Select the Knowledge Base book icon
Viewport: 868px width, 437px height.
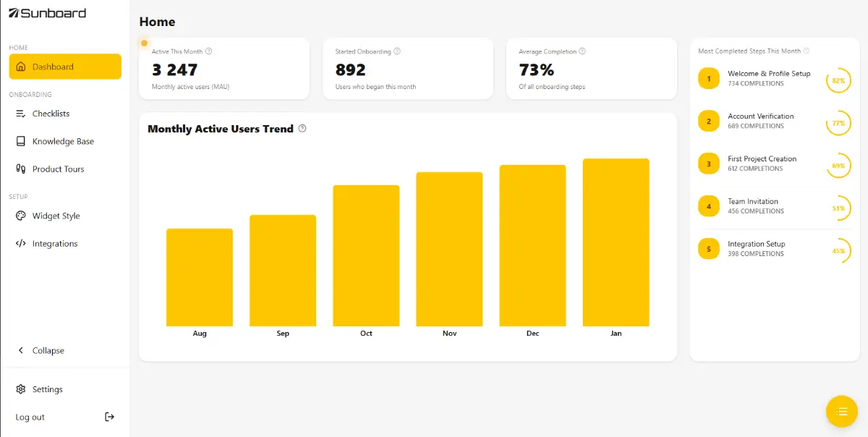[x=20, y=141]
